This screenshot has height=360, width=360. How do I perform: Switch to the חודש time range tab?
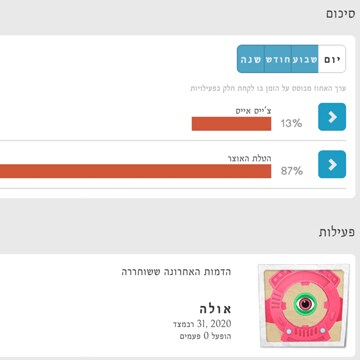[278, 59]
